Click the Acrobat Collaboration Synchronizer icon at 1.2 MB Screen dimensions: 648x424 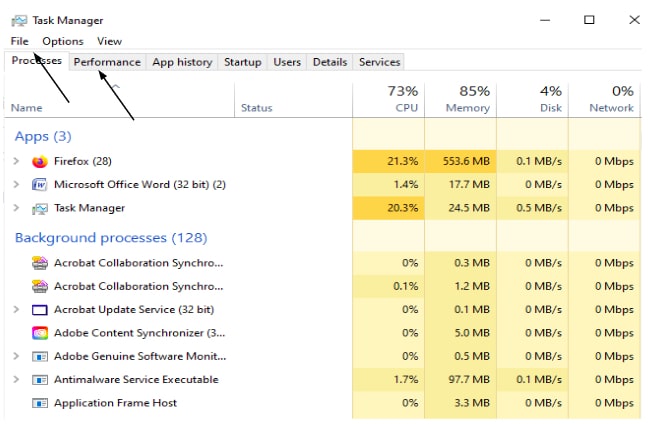(x=40, y=286)
